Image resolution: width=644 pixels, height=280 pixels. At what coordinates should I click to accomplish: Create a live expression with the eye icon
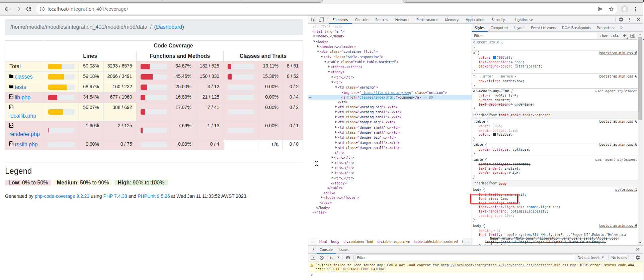pyautogui.click(x=348, y=258)
